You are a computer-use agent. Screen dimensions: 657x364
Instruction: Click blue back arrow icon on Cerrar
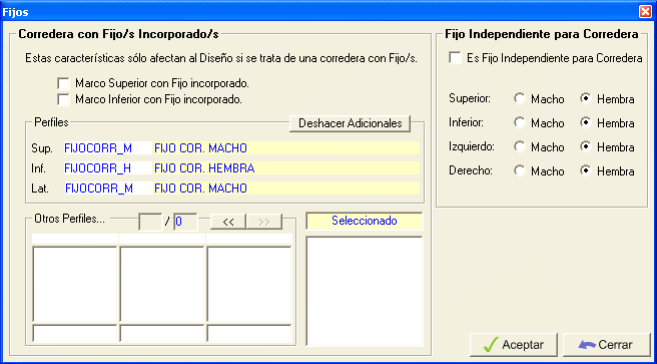point(587,345)
